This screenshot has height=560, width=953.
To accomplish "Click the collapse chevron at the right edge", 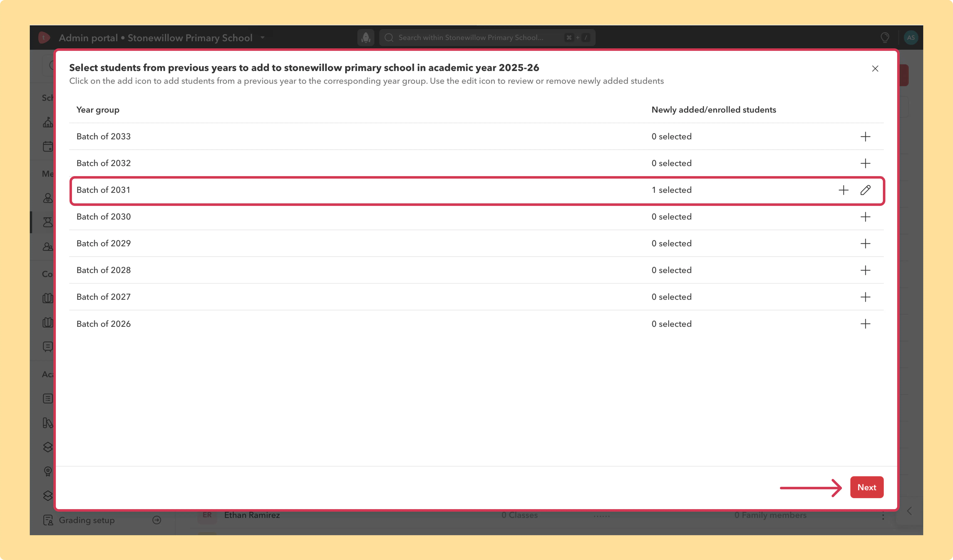I will click(910, 511).
